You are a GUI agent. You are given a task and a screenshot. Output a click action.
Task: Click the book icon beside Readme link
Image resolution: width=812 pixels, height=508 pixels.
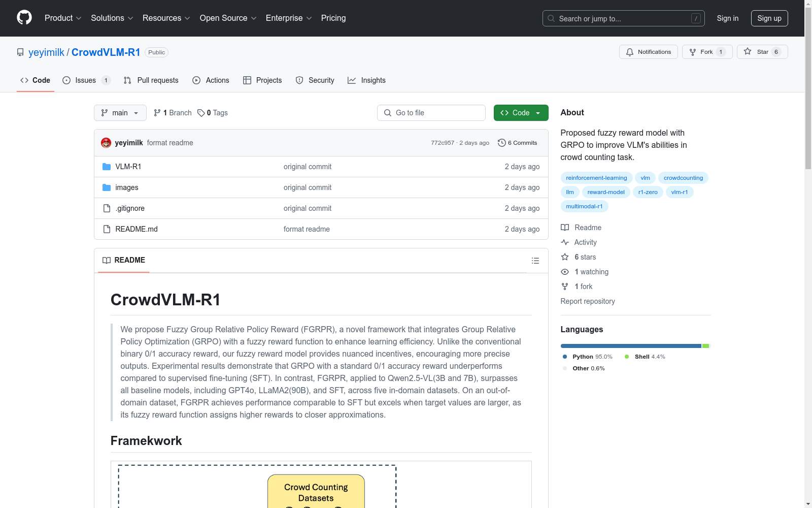[565, 228]
